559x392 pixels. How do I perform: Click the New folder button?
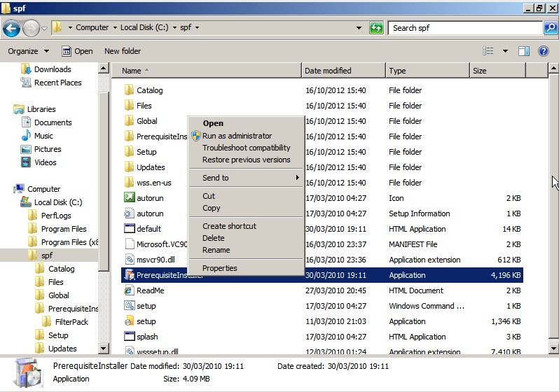(123, 51)
